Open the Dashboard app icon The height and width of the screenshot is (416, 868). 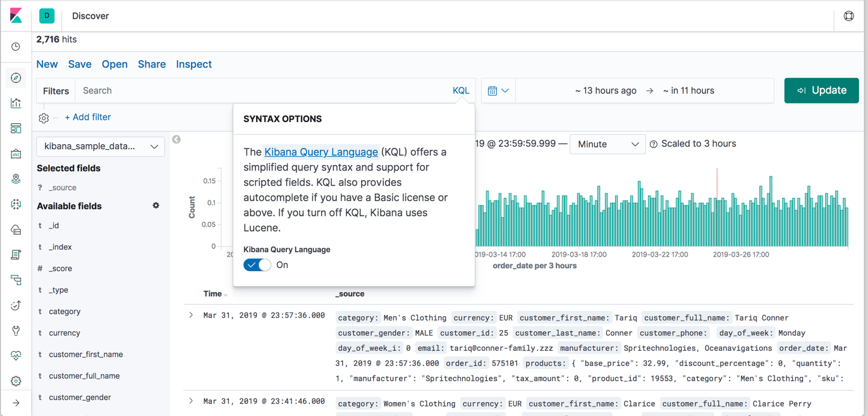click(x=16, y=128)
